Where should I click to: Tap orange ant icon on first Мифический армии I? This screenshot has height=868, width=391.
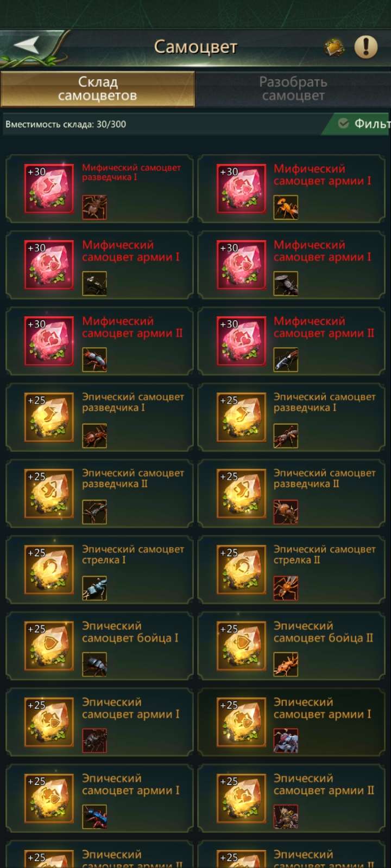[286, 207]
